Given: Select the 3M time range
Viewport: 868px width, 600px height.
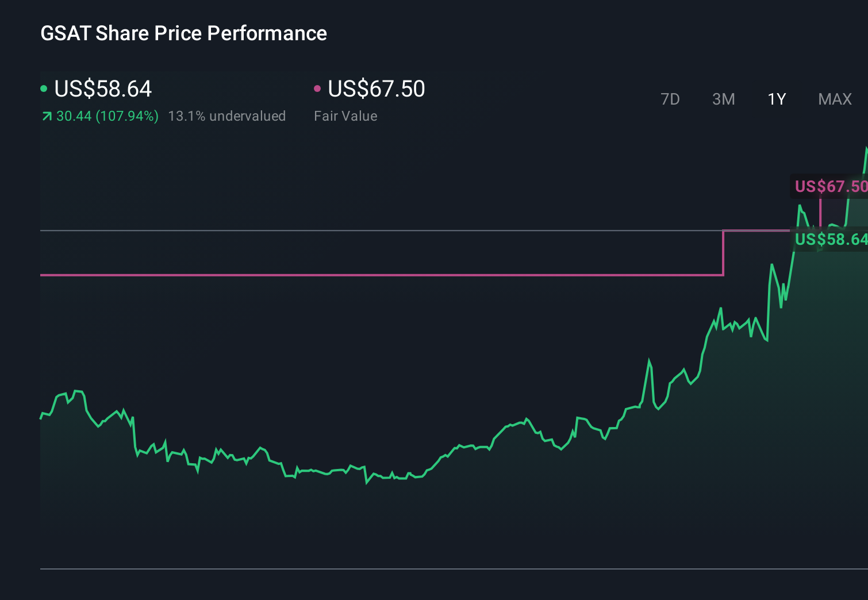Looking at the screenshot, I should pyautogui.click(x=723, y=99).
